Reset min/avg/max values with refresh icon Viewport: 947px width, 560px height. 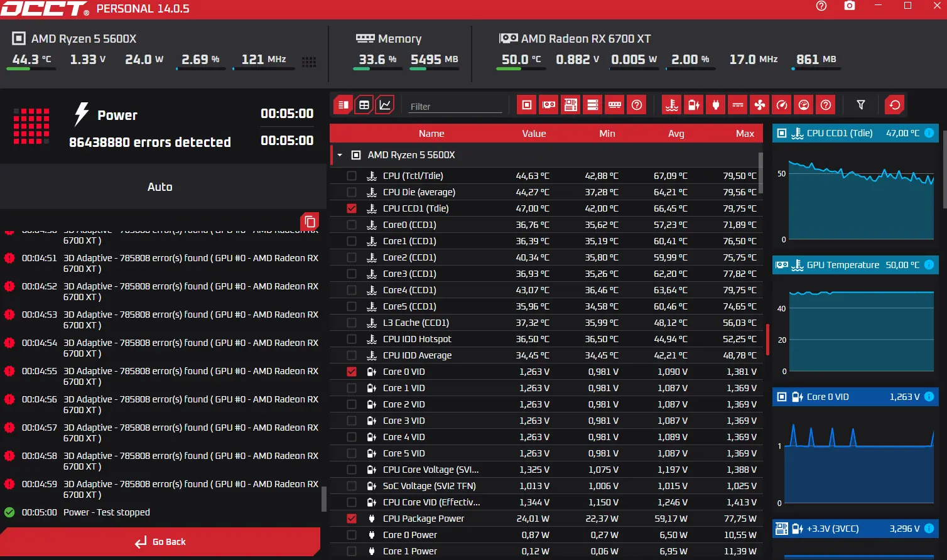coord(895,105)
